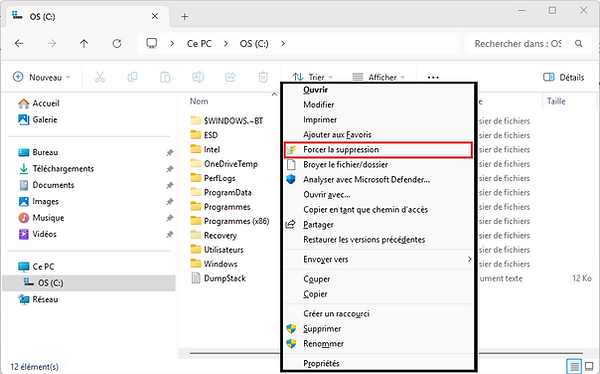Switch to details list view icon
The image size is (600, 374).
pos(574,366)
